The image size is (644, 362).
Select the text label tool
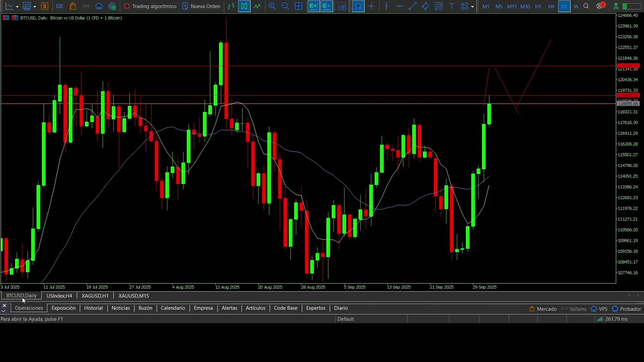click(451, 6)
